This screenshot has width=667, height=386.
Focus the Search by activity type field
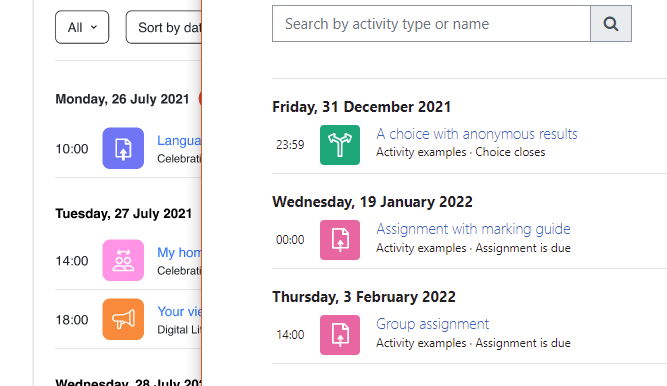click(431, 24)
